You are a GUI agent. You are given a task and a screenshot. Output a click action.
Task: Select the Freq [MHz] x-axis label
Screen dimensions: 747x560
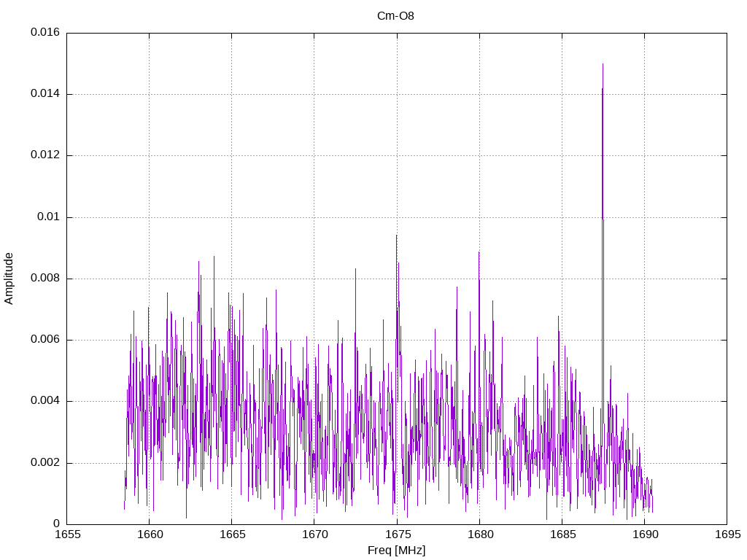click(x=396, y=550)
